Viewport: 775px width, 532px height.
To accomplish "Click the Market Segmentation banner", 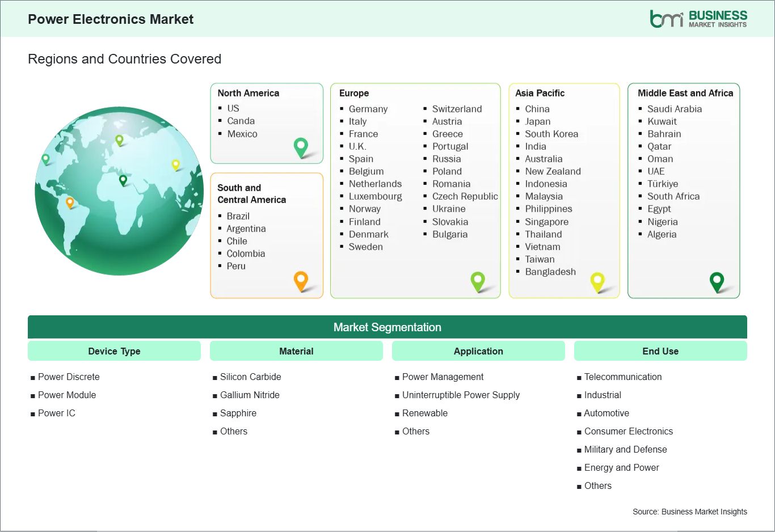I will (387, 327).
